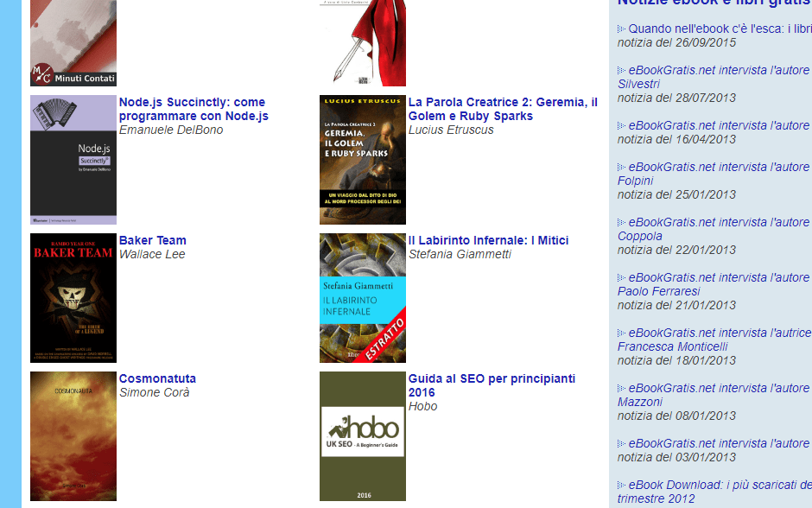Open La Parola Creatrice 2 cover image
The height and width of the screenshot is (508, 812).
point(363,160)
